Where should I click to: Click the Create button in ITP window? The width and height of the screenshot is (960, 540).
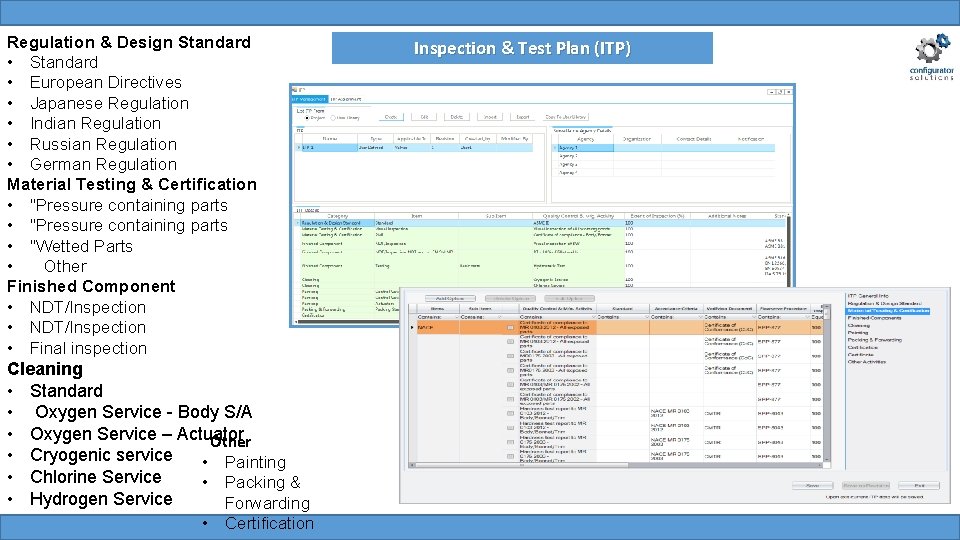pyautogui.click(x=391, y=117)
